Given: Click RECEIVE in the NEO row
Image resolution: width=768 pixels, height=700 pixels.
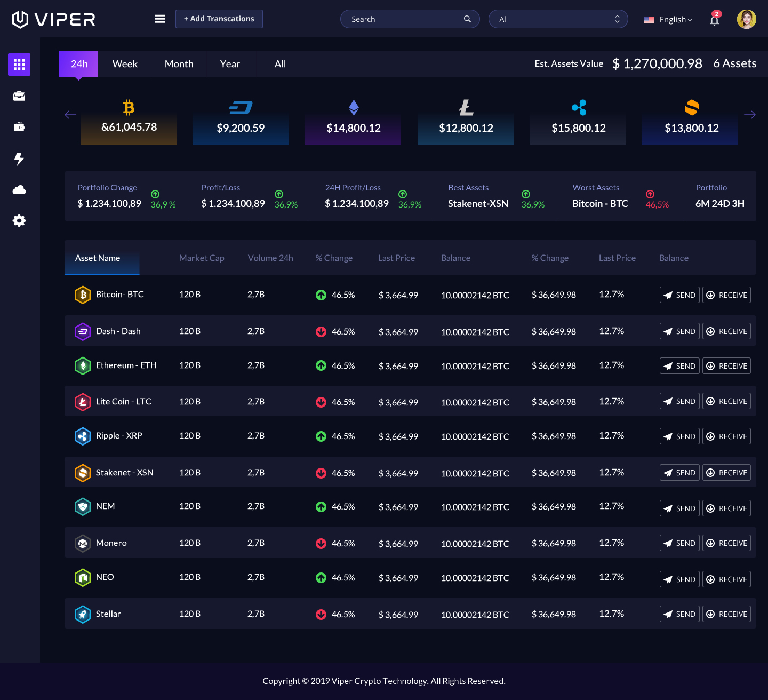Looking at the screenshot, I should pyautogui.click(x=726, y=579).
